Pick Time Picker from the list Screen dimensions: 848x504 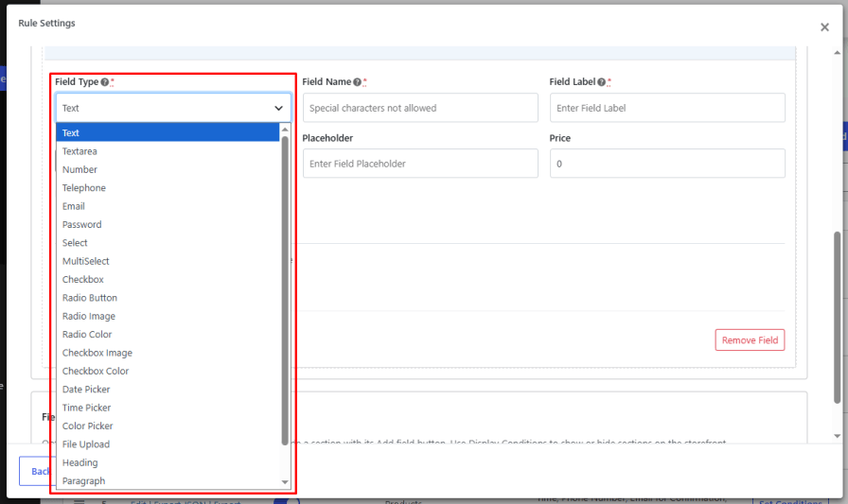pos(168,408)
